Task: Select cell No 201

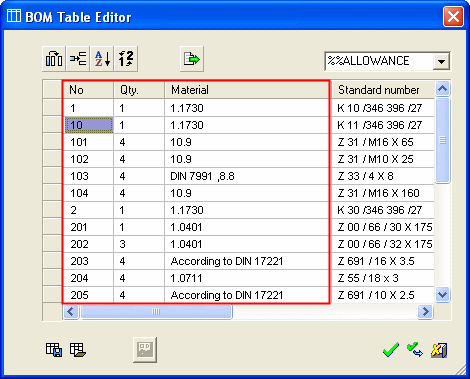Action: [x=88, y=227]
